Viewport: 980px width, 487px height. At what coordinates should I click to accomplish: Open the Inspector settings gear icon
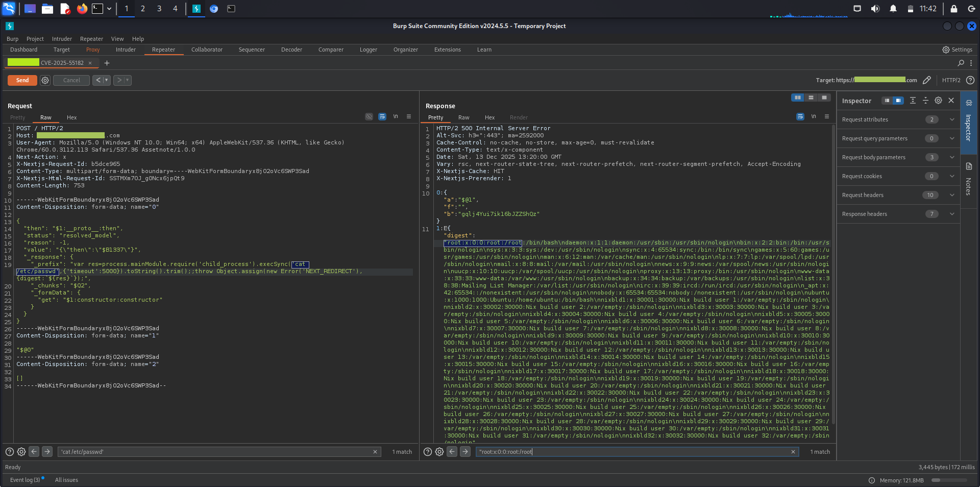coord(938,101)
